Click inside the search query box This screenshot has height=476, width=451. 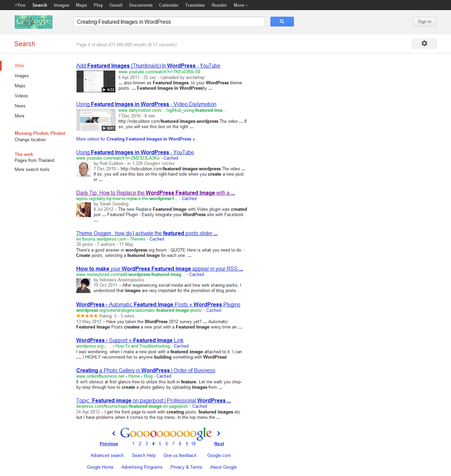(x=169, y=22)
